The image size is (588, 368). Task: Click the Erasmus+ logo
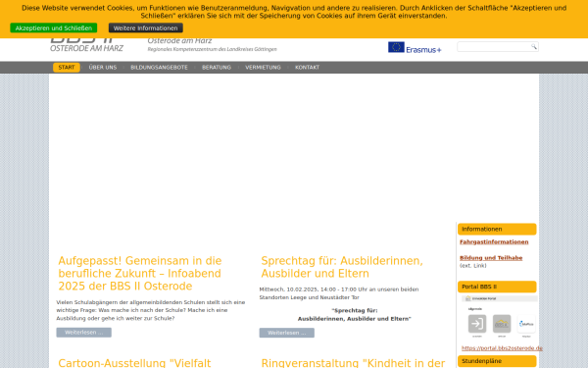click(415, 47)
